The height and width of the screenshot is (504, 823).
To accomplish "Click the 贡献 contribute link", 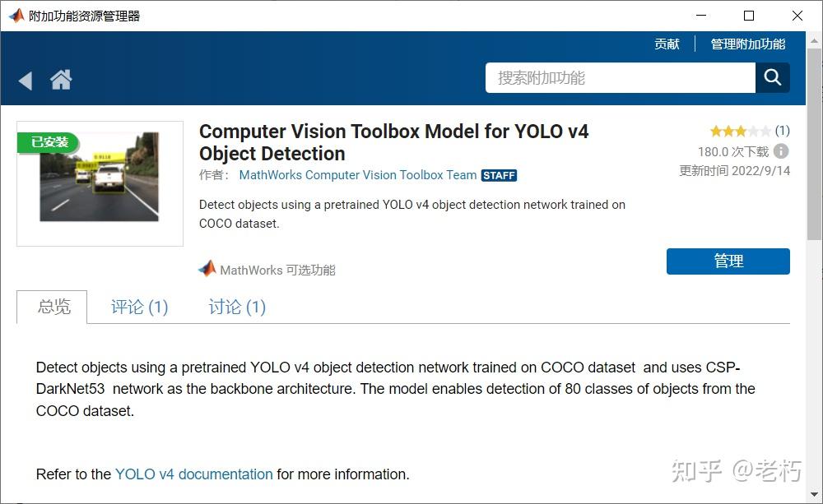I will pyautogui.click(x=667, y=44).
